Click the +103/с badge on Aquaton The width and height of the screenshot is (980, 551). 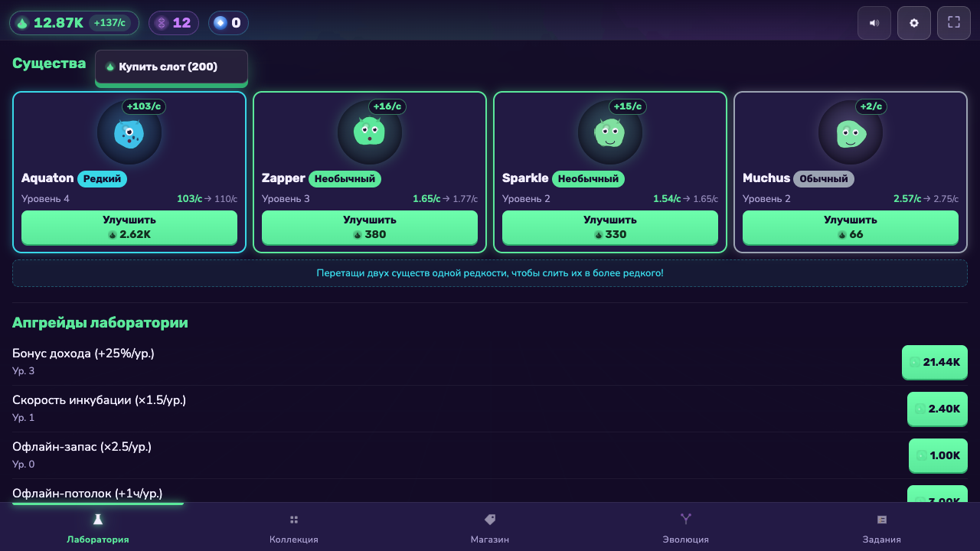pos(145,106)
